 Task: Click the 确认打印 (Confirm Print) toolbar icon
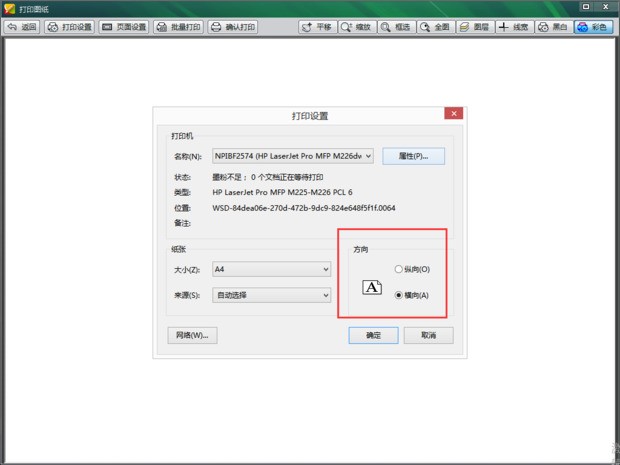point(233,27)
